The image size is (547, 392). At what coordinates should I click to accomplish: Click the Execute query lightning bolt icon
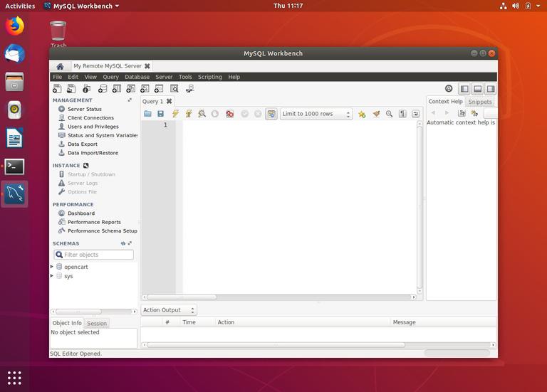coord(175,114)
